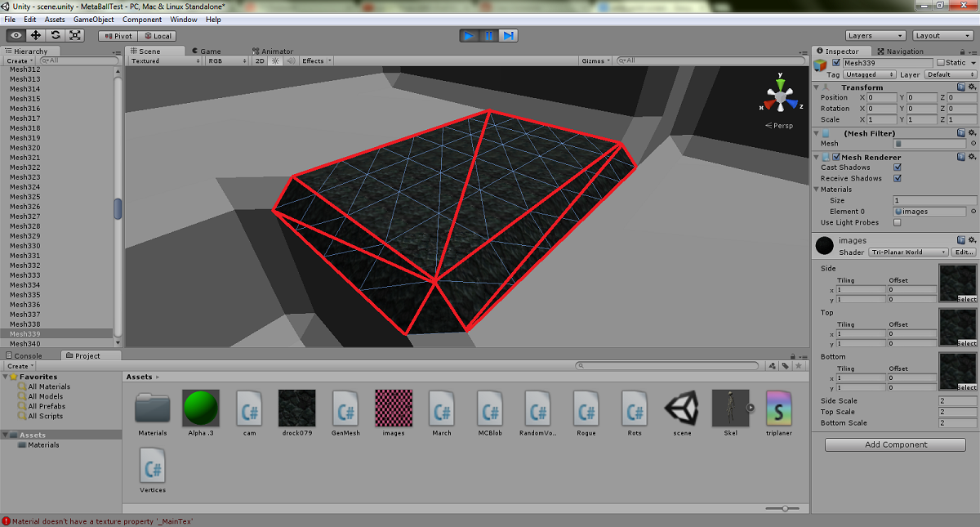Toggle the Local handle rotation button

157,36
